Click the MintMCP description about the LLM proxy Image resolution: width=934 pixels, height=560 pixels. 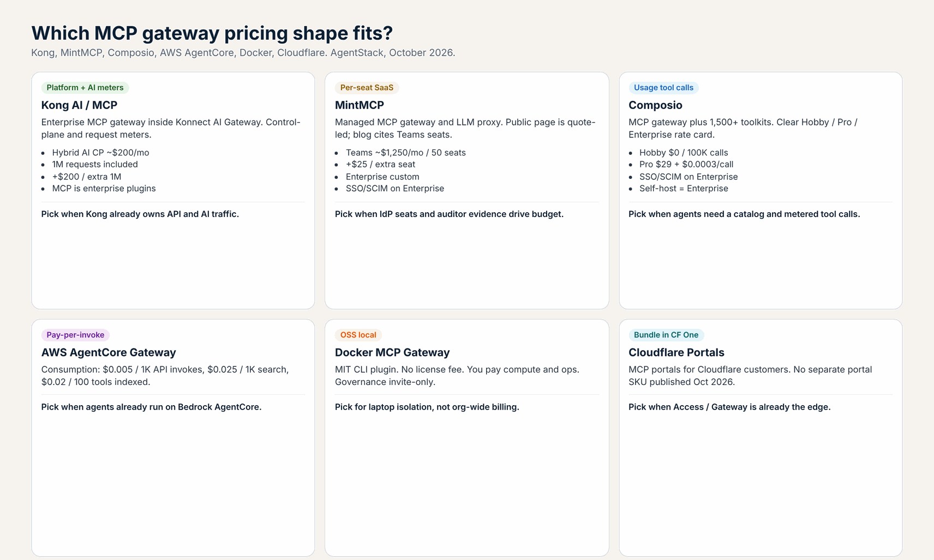point(465,129)
